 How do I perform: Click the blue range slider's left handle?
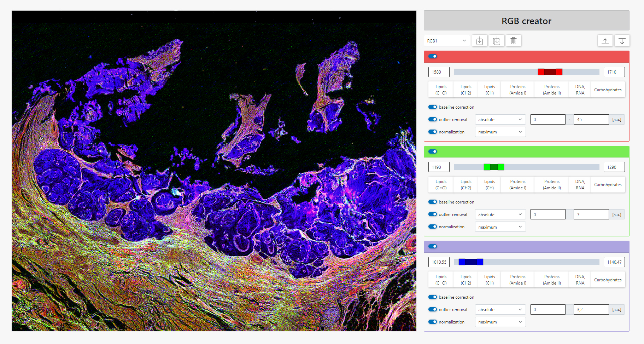point(462,262)
